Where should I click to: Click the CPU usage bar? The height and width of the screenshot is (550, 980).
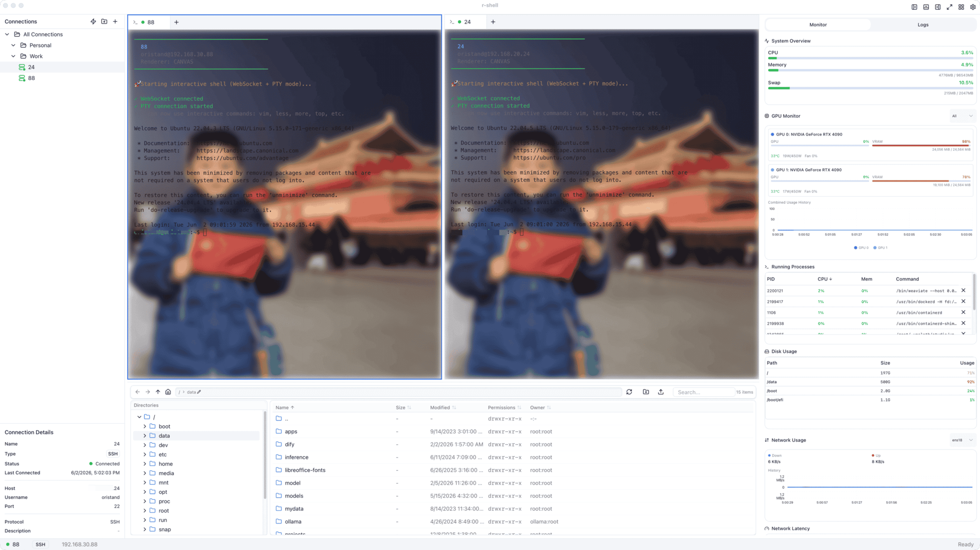coord(871,58)
